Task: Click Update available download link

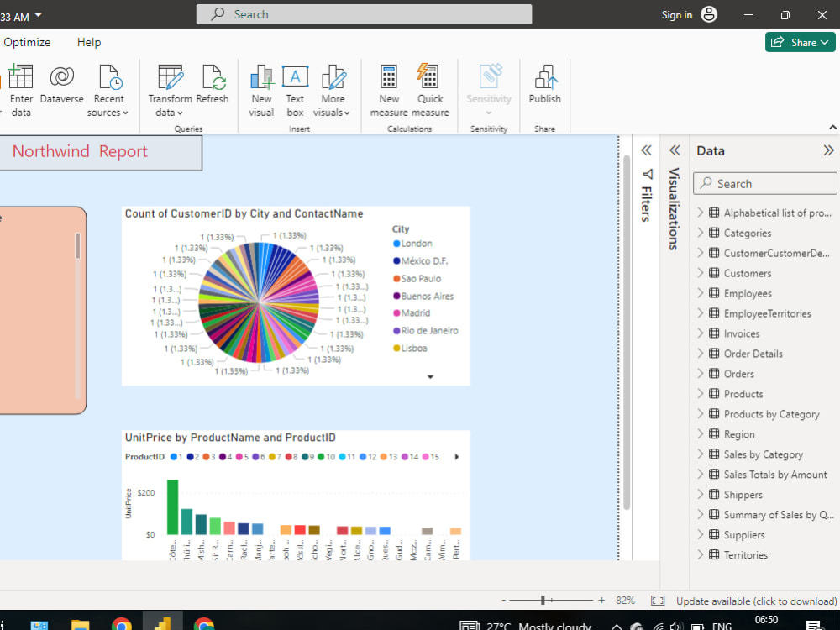Action: tap(757, 601)
